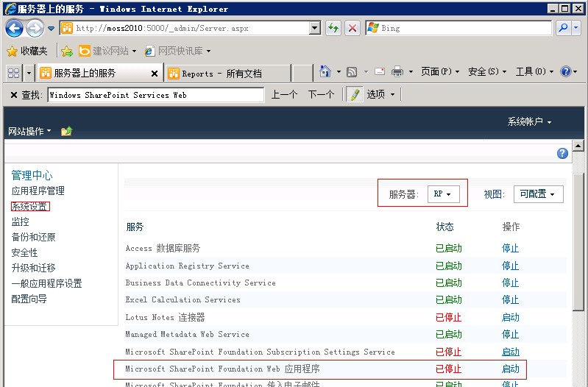Close the find bar with X
The height and width of the screenshot is (387, 588).
tap(13, 95)
